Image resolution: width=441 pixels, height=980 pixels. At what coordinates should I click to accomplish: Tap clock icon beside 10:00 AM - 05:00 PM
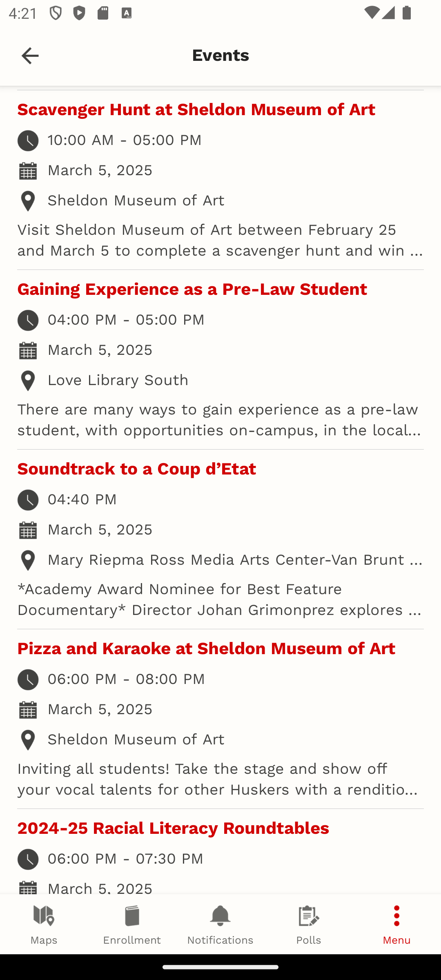[x=28, y=140]
